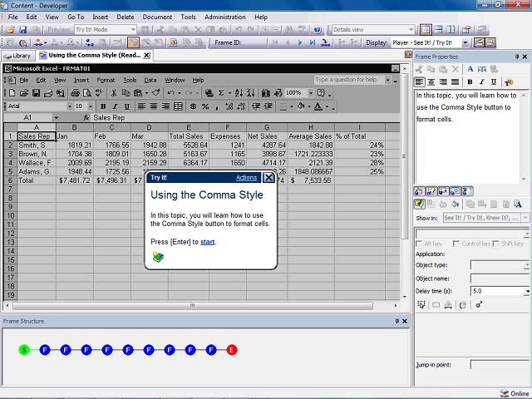
Task: Click the Object name input field
Action: coord(500,278)
